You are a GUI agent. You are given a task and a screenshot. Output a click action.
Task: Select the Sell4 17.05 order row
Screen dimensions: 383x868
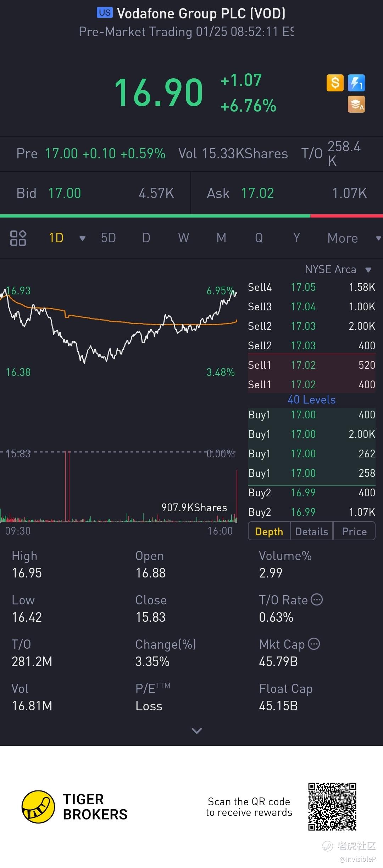click(x=312, y=287)
